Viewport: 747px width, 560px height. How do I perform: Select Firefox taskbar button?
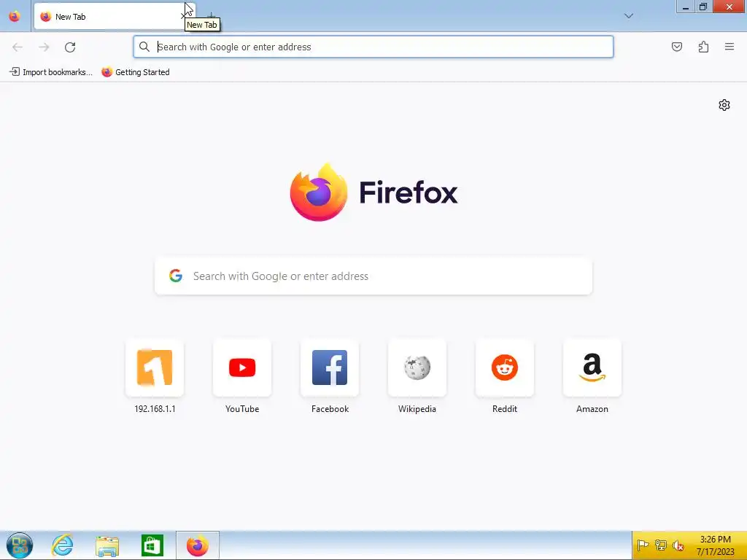coord(197,545)
